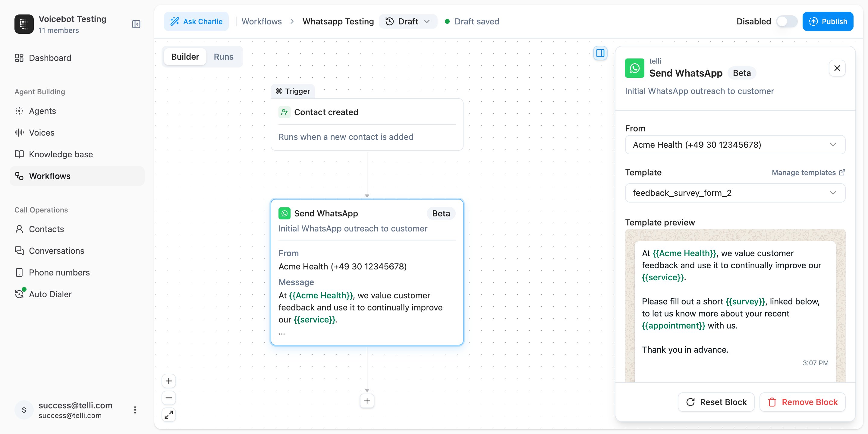The image size is (868, 434).
Task: Remove Block button
Action: (x=802, y=402)
